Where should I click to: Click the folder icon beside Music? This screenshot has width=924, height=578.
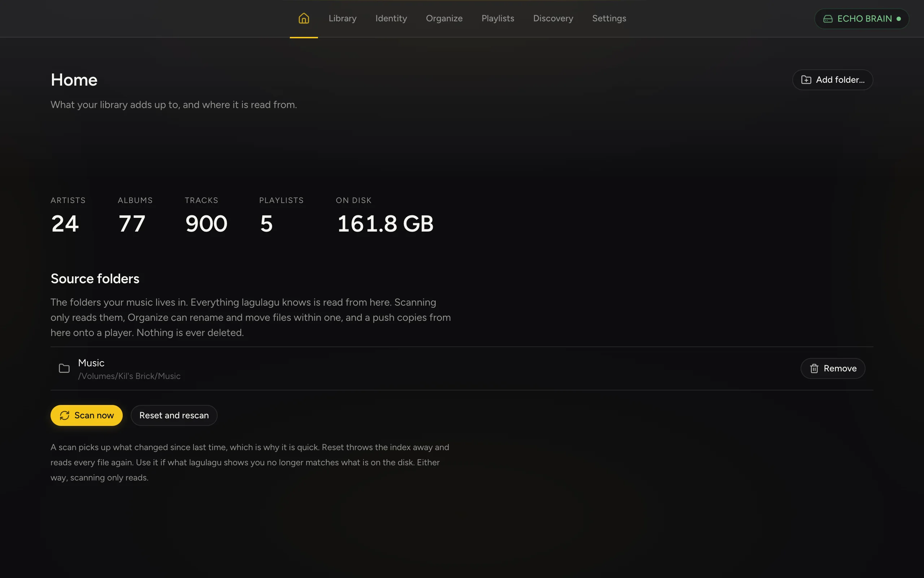[64, 368]
